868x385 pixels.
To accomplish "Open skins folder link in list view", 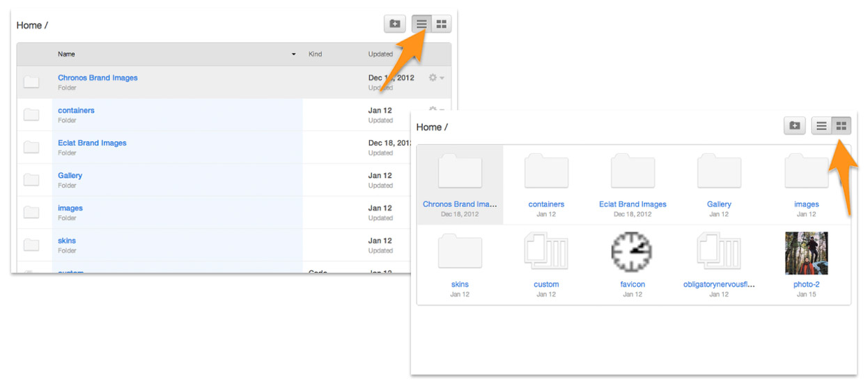I will pyautogui.click(x=67, y=241).
